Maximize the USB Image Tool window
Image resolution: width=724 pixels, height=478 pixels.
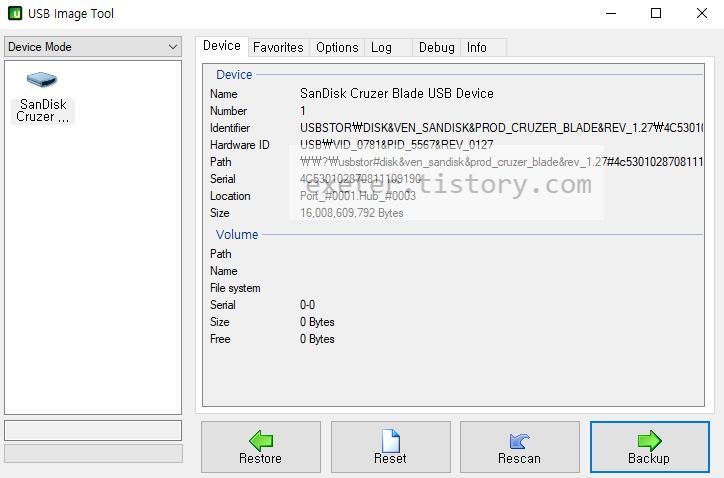(656, 13)
